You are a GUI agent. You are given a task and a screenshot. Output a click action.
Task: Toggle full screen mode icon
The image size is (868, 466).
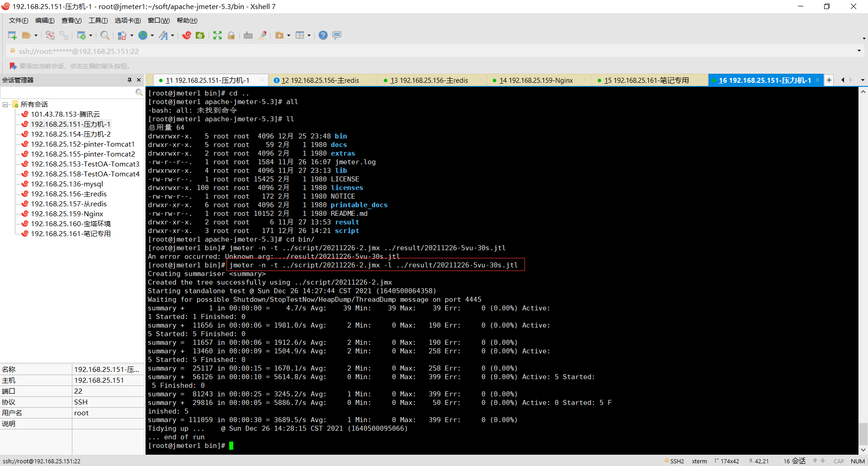(217, 35)
